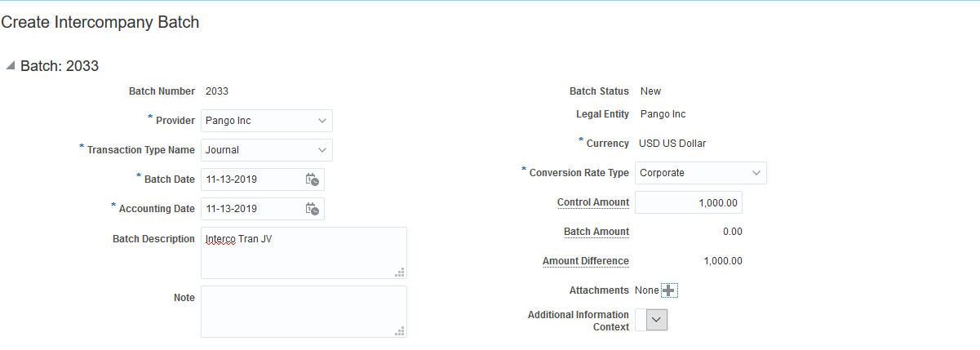980x350 pixels.
Task: Click the Attachments None text
Action: (x=646, y=290)
